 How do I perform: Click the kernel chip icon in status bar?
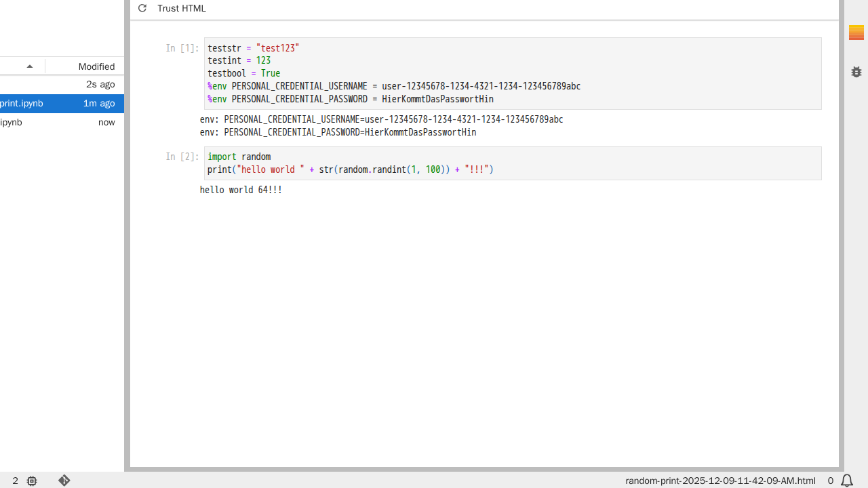(32, 481)
